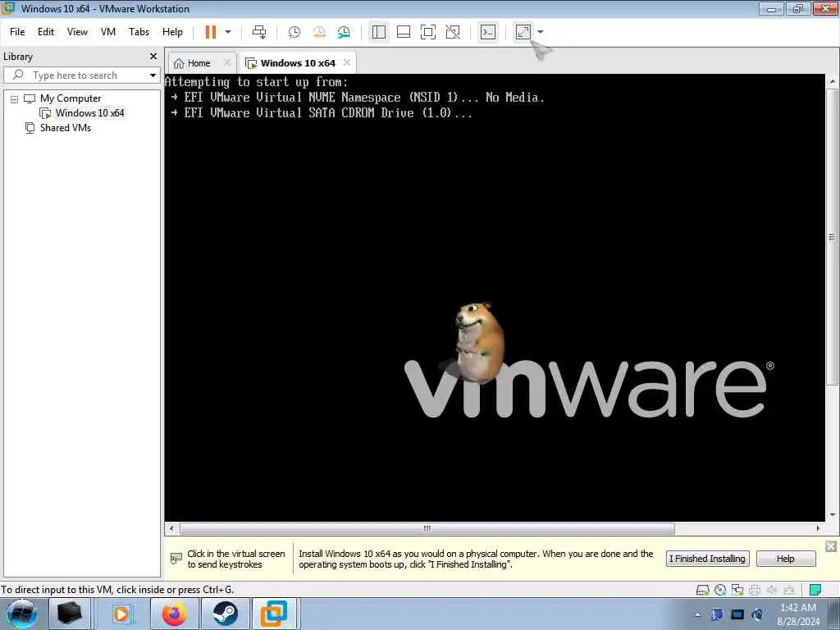Click the blue shield icon in the system tray
Screen dimensions: 840x630
pyautogui.click(x=717, y=615)
